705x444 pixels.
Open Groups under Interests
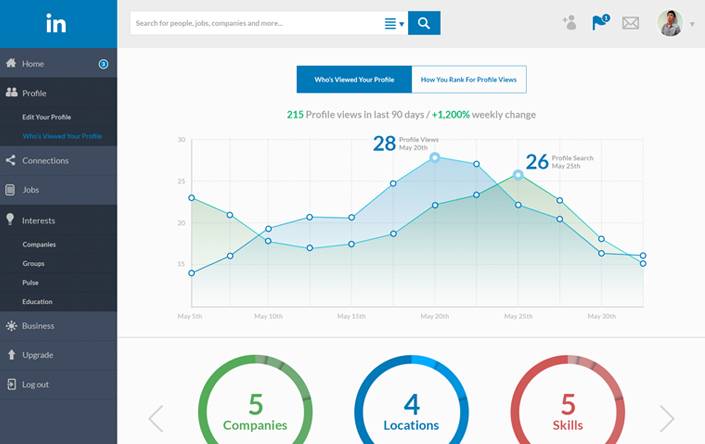coord(33,264)
